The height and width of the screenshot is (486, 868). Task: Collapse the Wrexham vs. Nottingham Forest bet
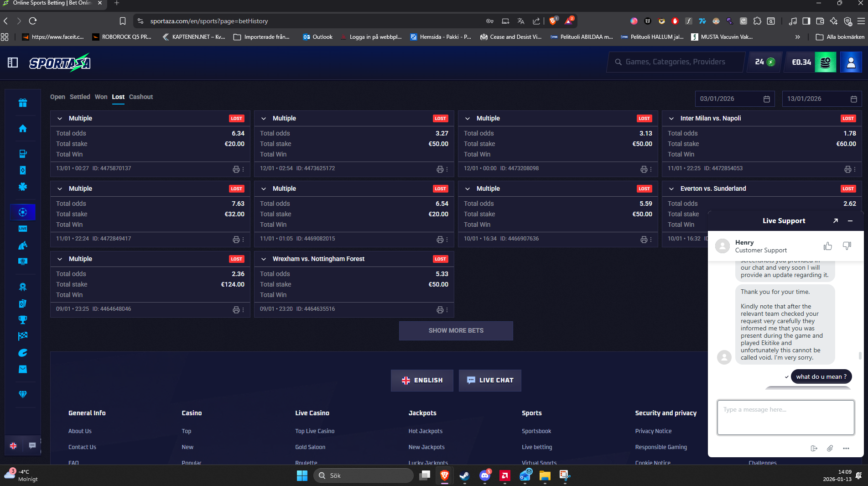[x=264, y=259]
